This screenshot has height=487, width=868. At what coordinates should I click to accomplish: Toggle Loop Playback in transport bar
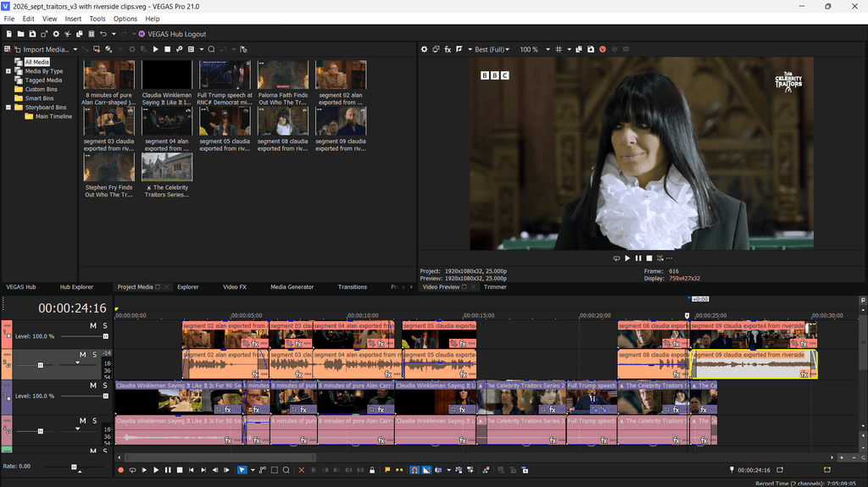(x=132, y=470)
